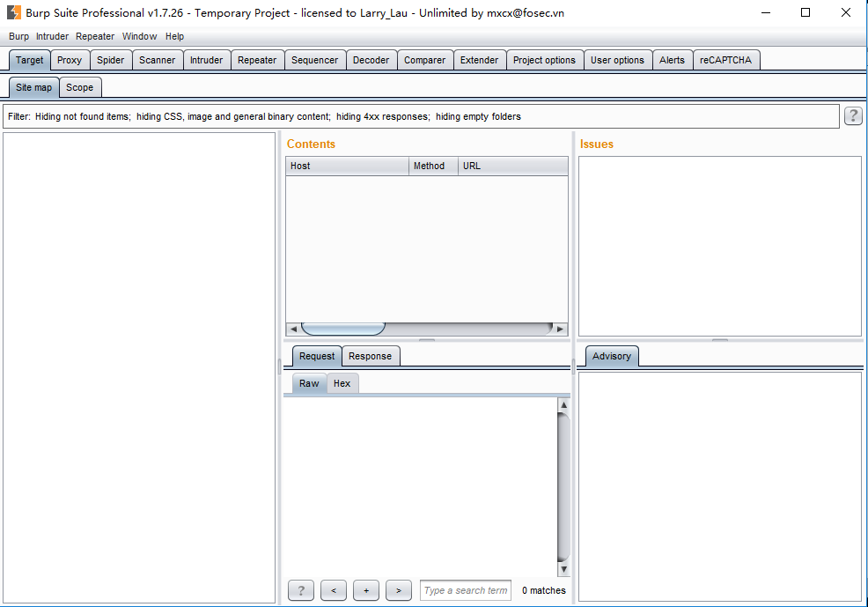Viewport: 868px width, 607px height.
Task: Select the Advisory tab
Action: [612, 356]
